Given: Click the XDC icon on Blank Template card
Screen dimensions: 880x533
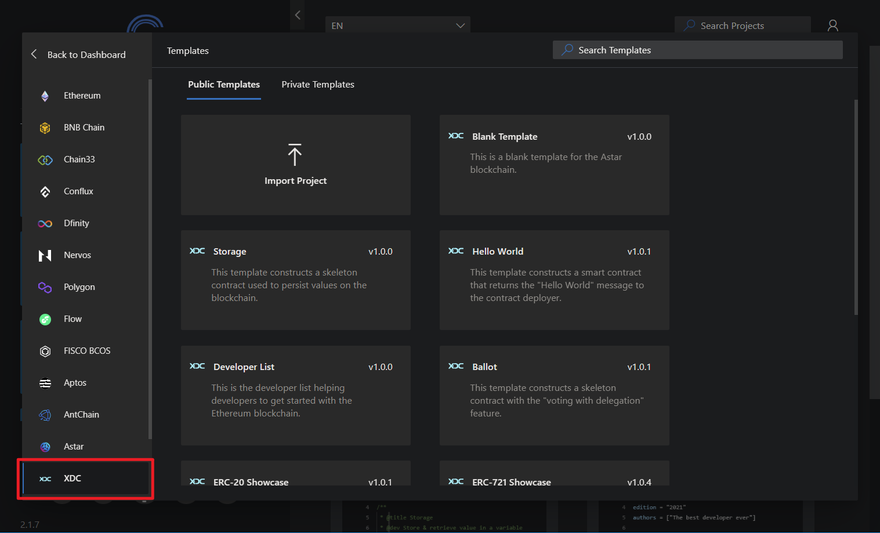Looking at the screenshot, I should pos(456,136).
